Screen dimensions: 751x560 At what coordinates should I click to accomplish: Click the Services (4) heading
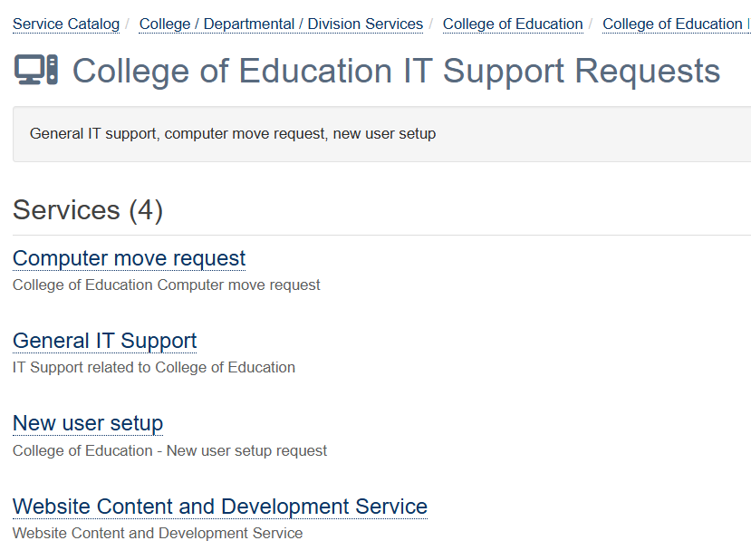(88, 210)
